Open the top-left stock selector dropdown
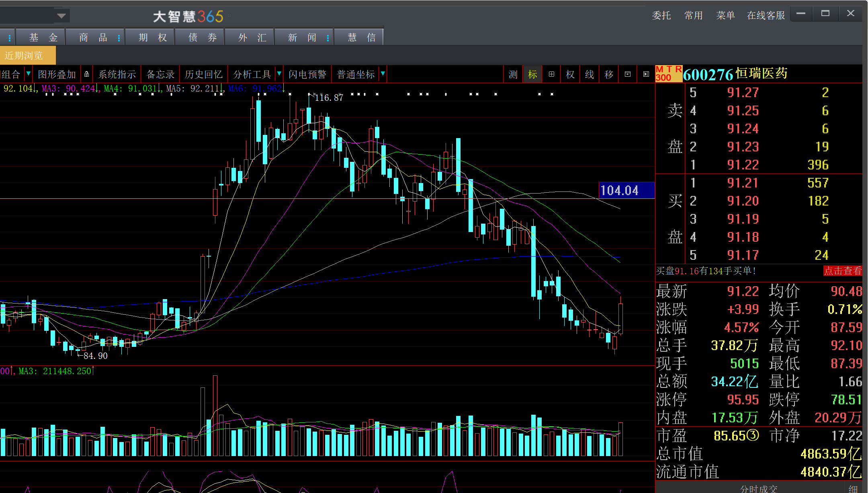868x493 pixels. tap(61, 16)
